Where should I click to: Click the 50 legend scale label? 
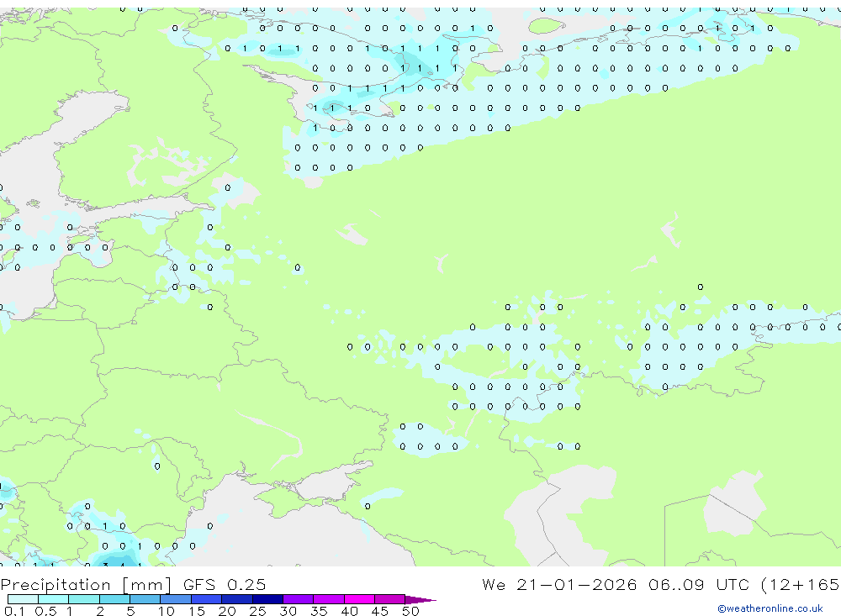[x=410, y=611]
